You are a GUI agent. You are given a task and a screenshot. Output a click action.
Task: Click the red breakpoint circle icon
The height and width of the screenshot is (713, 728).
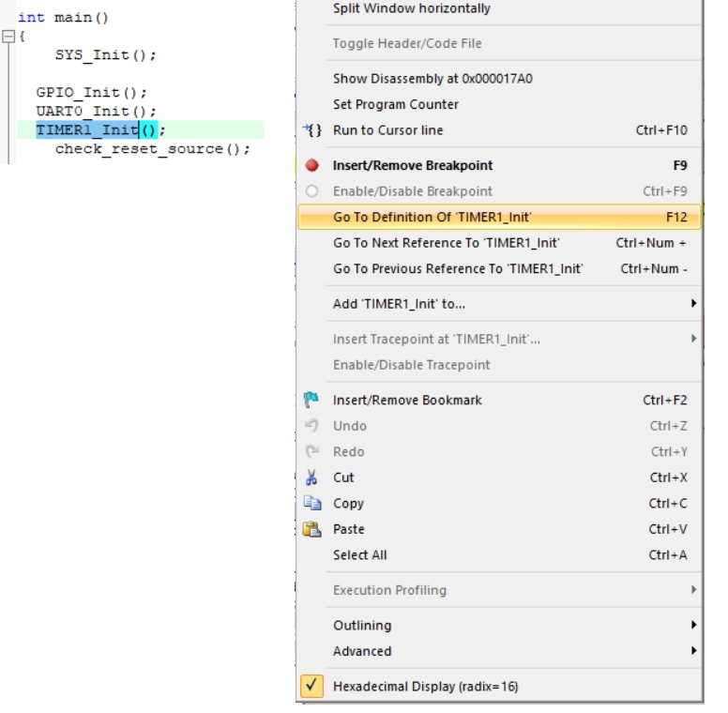312,165
